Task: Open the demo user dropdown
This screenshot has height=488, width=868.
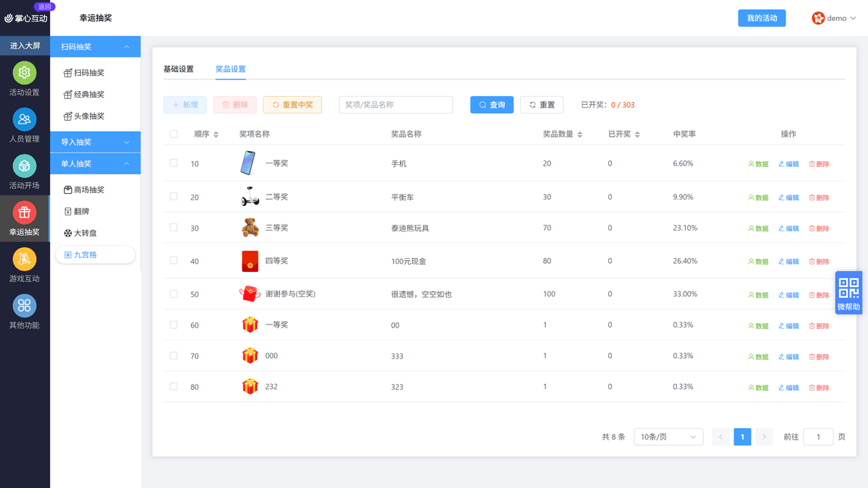Action: point(834,18)
